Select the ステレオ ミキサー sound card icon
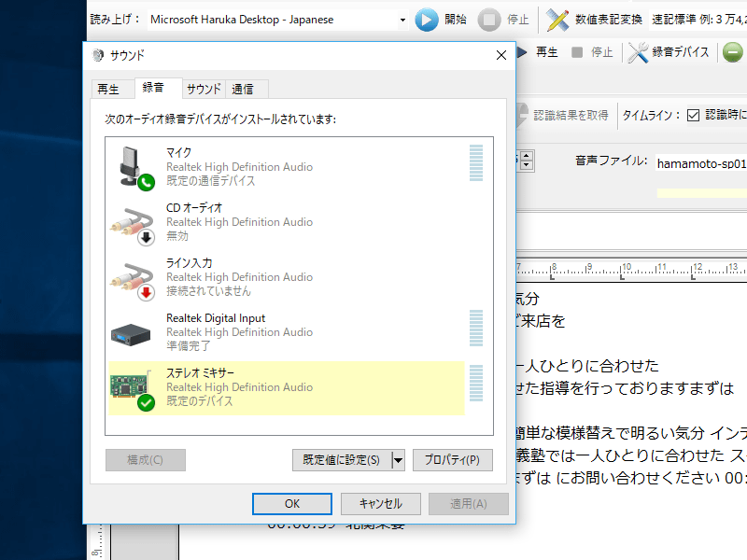Viewport: 747px width, 560px height. click(133, 389)
